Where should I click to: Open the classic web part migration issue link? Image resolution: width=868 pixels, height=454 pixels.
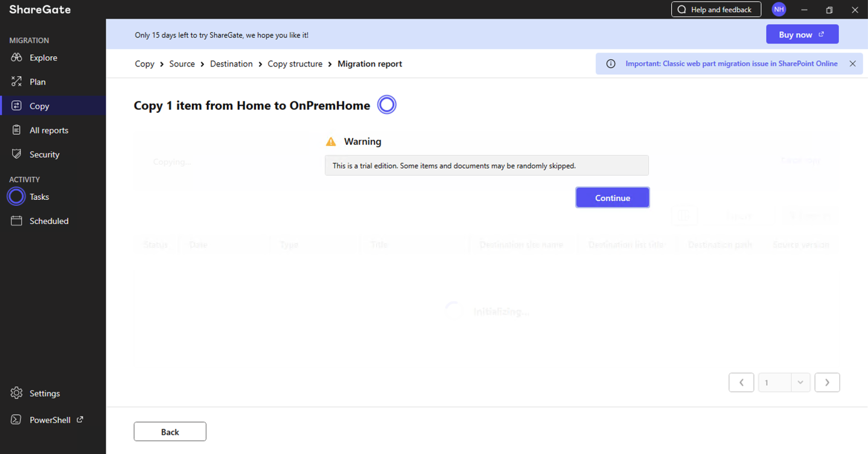(732, 64)
